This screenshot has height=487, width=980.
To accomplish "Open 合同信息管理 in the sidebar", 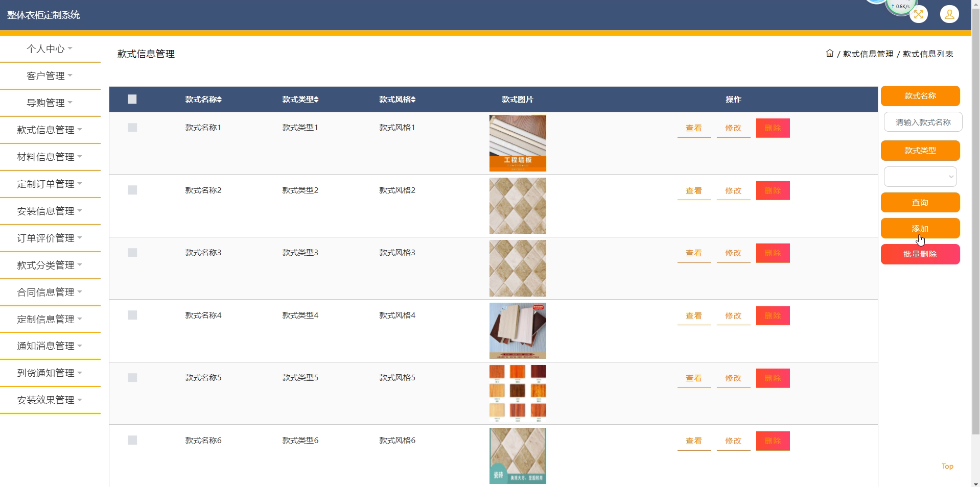I will pyautogui.click(x=50, y=293).
